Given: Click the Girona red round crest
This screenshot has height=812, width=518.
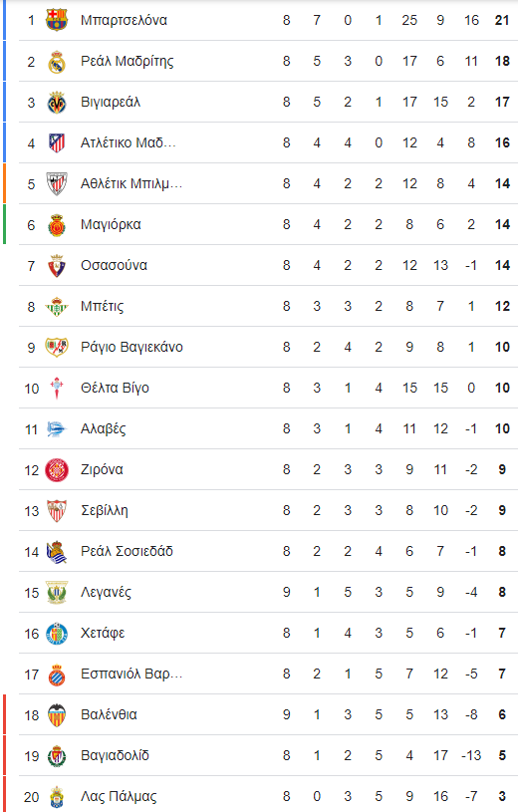Looking at the screenshot, I should pyautogui.click(x=57, y=469).
